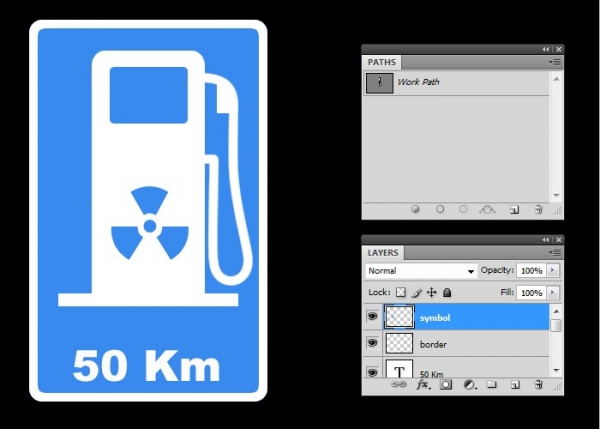
Task: Open Normal blend mode dropdown
Action: click(x=421, y=271)
